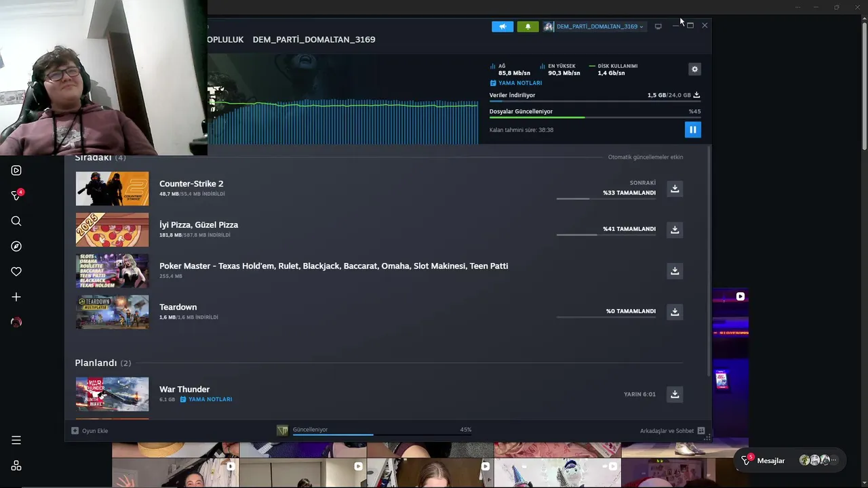Start Teardown download
The image size is (868, 488).
675,312
